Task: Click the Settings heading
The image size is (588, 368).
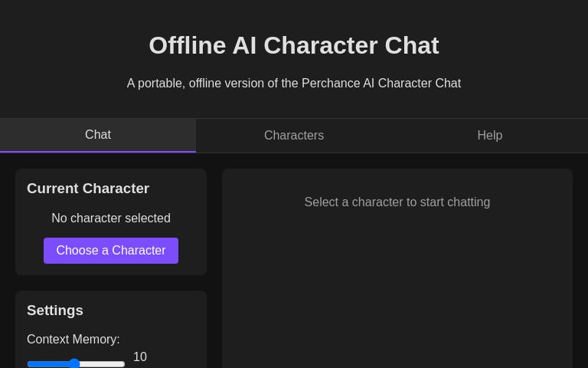Action: tap(55, 310)
